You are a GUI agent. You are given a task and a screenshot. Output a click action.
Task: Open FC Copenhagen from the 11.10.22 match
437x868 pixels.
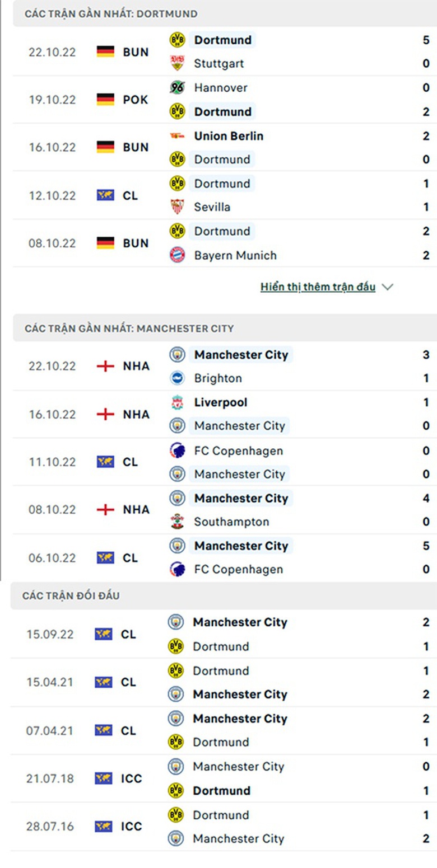pos(238,451)
